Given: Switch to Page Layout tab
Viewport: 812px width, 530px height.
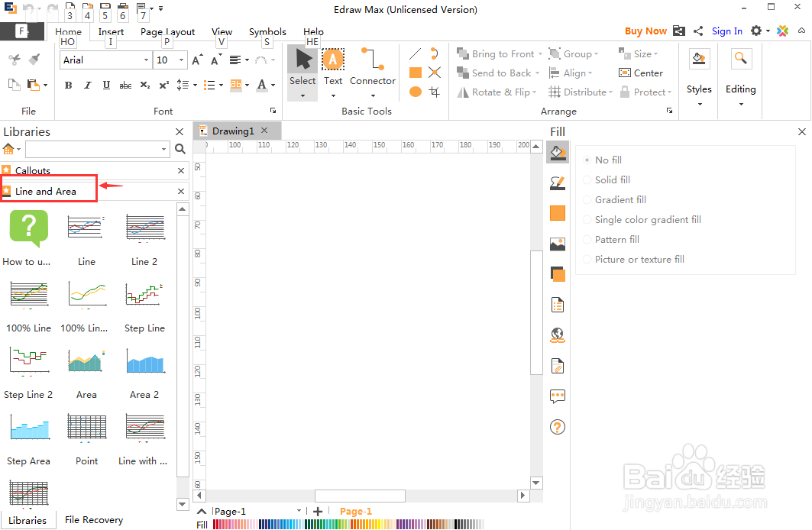Looking at the screenshot, I should (x=168, y=31).
